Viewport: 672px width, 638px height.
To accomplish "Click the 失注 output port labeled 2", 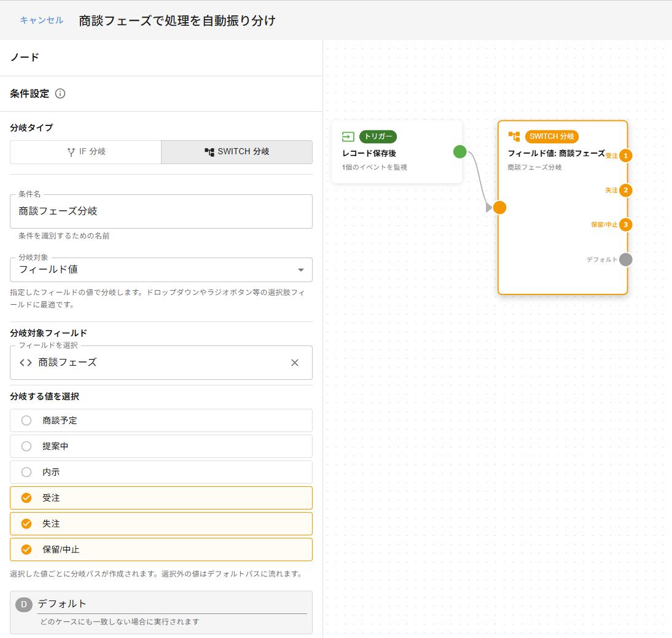I will 625,191.
